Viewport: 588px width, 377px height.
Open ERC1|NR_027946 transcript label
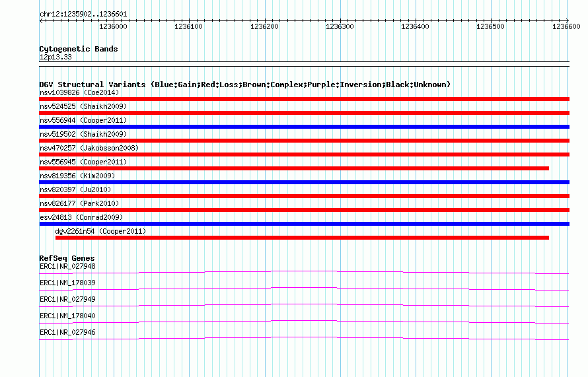67,332
